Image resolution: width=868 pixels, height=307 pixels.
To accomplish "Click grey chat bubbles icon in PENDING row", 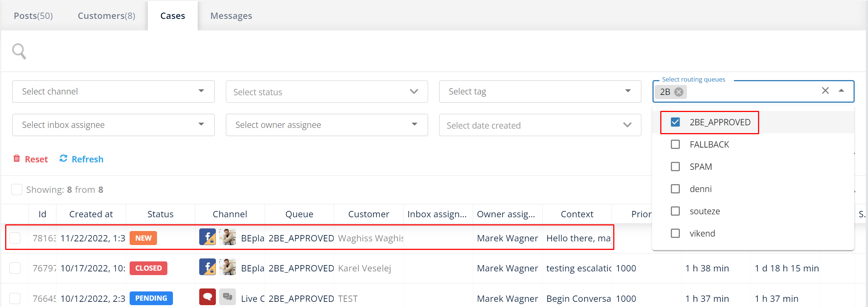I will [227, 297].
